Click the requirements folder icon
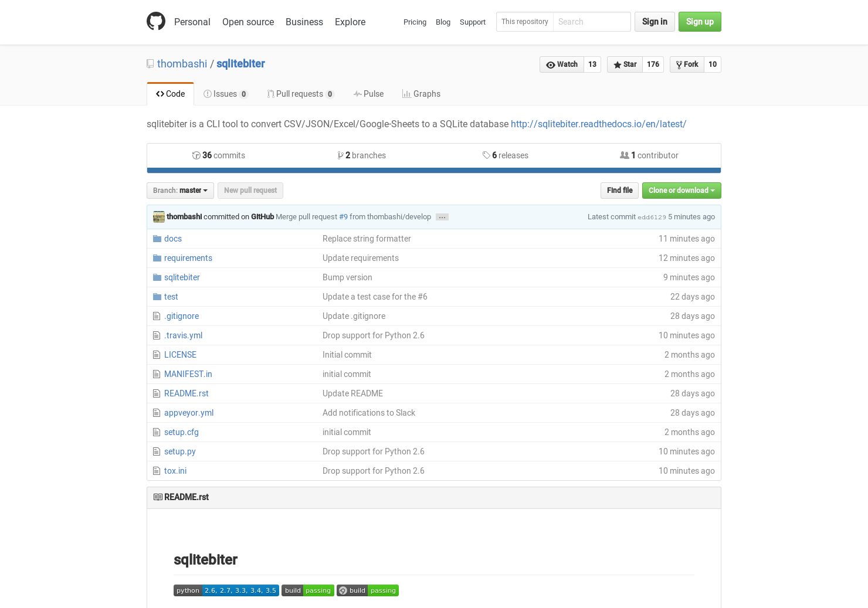The width and height of the screenshot is (868, 608). click(157, 258)
